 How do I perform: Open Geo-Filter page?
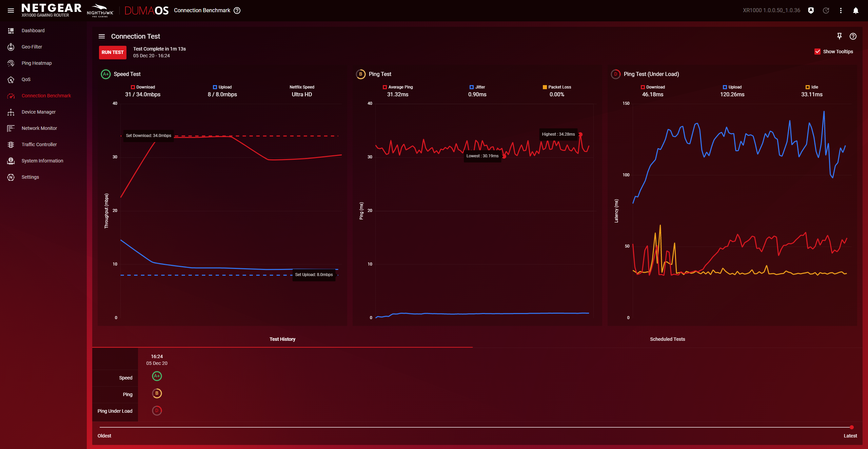32,47
